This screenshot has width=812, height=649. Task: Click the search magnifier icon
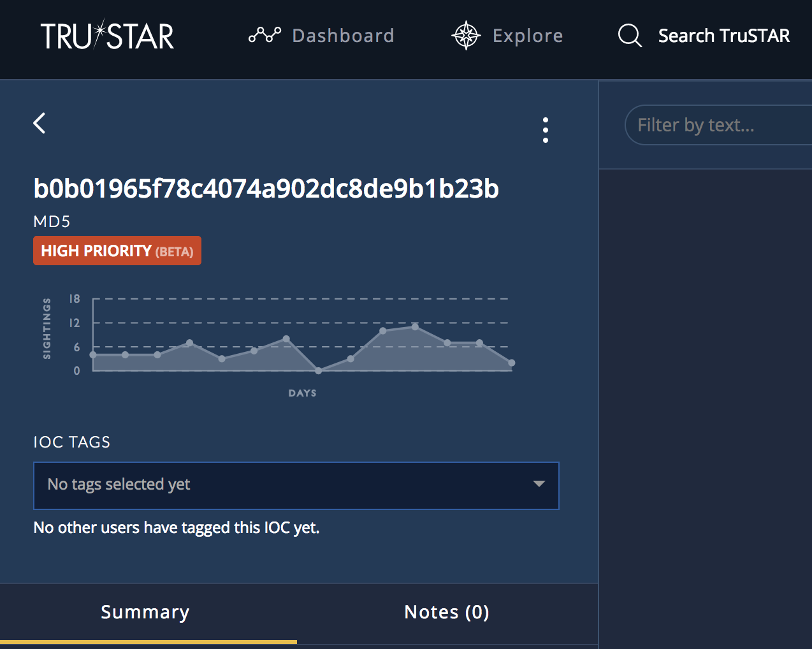pos(630,36)
